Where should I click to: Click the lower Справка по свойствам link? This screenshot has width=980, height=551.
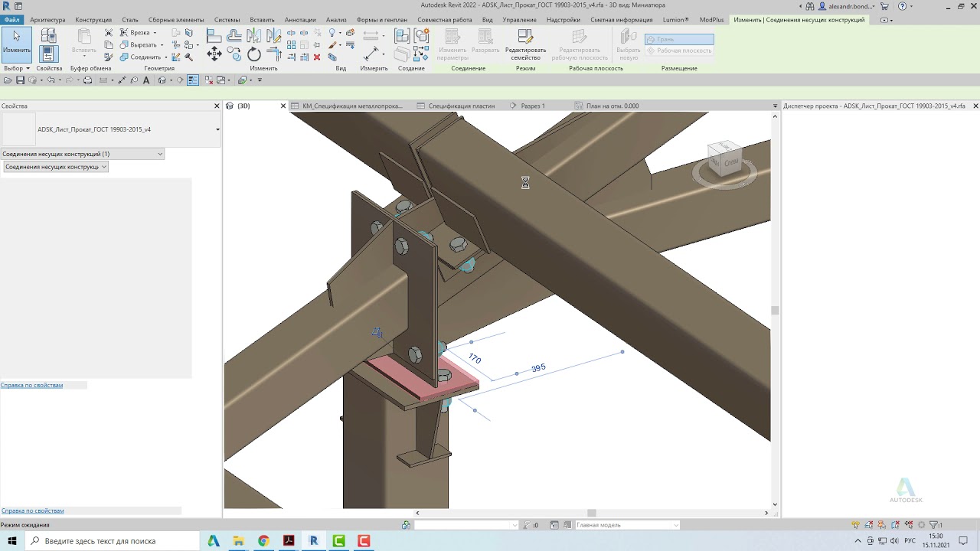pos(32,510)
